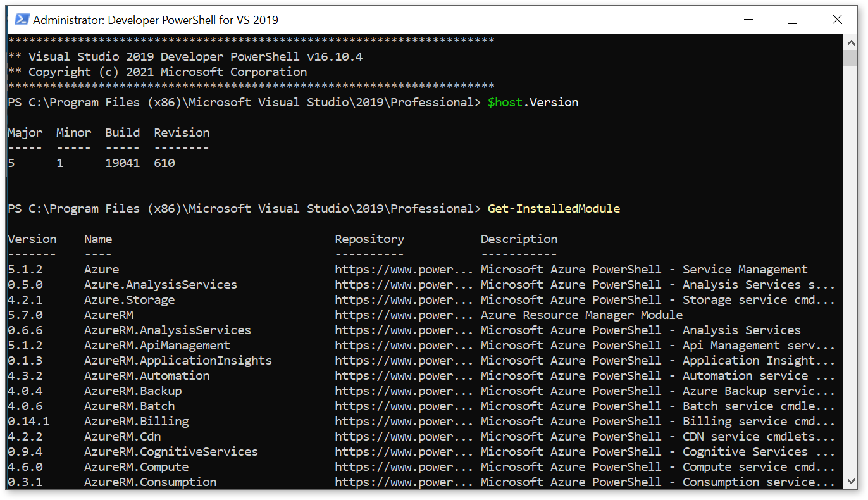Image resolution: width=868 pixels, height=500 pixels.
Task: Click the Version column header
Action: 32,239
